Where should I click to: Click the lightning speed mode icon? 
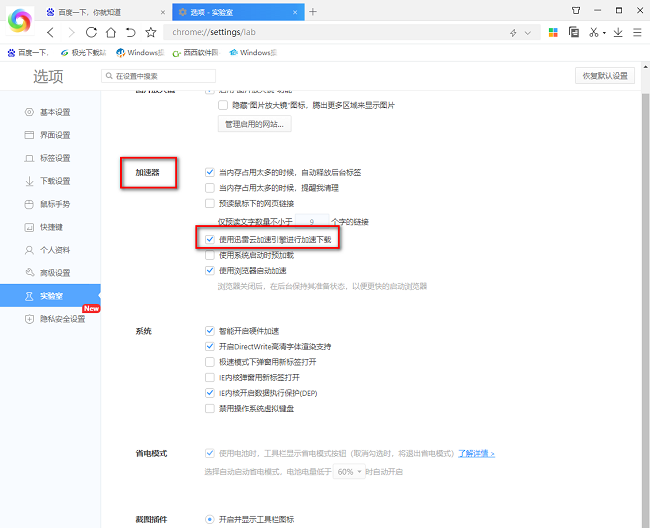pyautogui.click(x=513, y=33)
